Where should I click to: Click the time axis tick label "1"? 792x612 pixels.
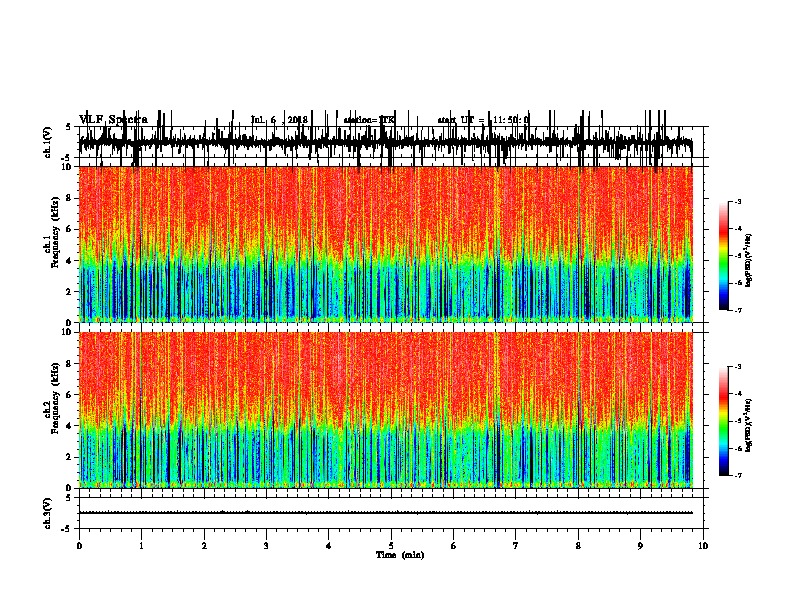[141, 545]
